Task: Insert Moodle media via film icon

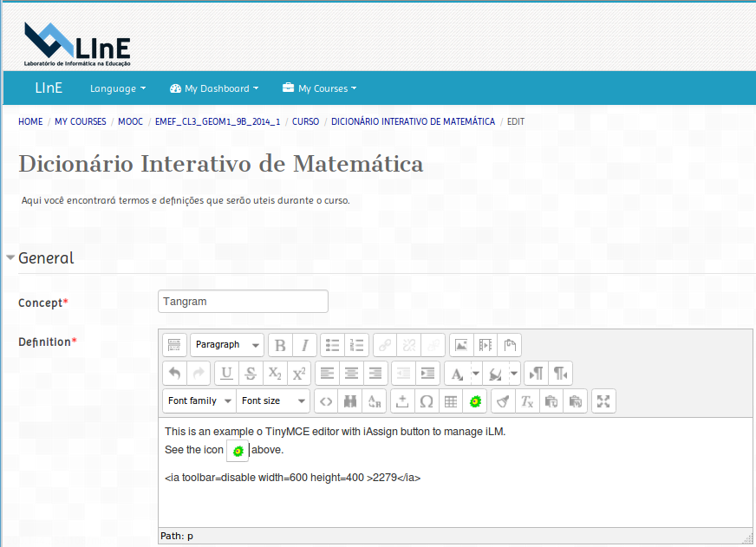Action: pos(486,345)
